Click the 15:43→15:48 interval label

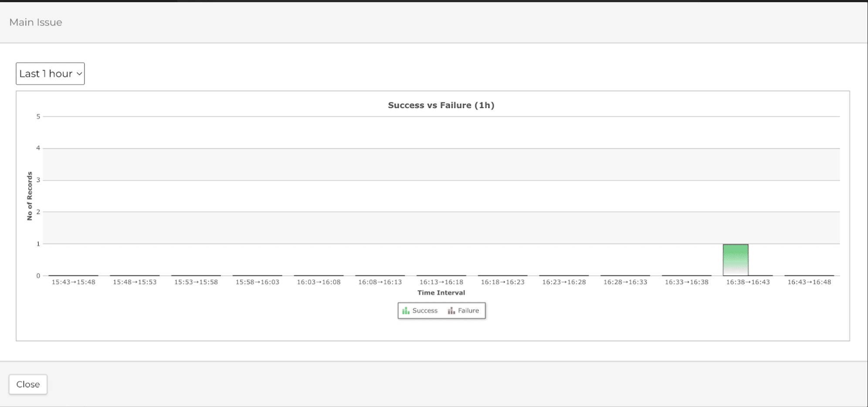click(x=73, y=282)
